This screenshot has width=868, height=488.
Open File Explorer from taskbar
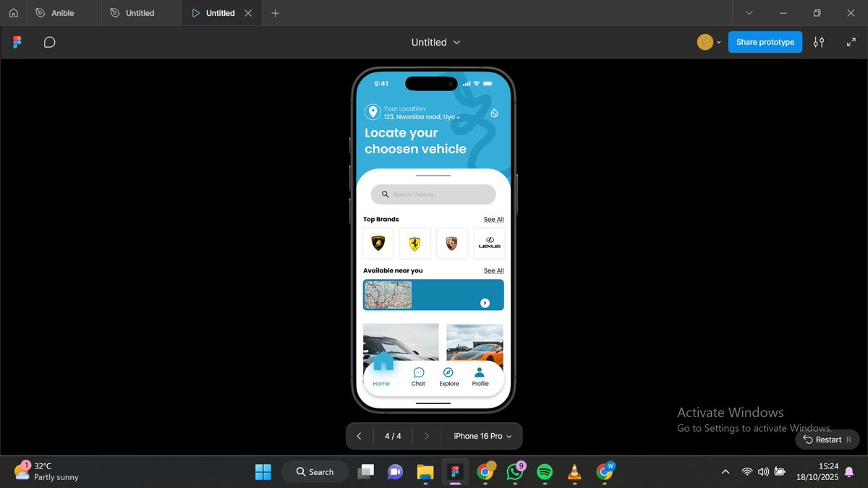(425, 471)
